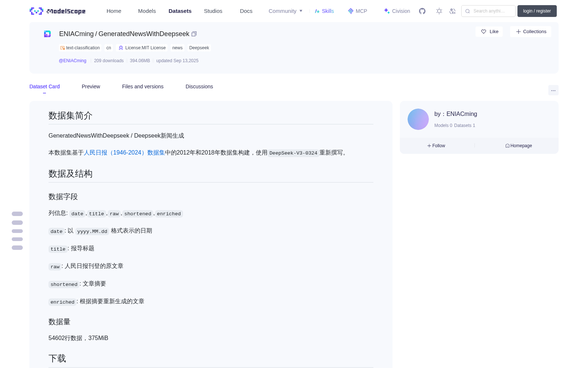The width and height of the screenshot is (588, 368).
Task: Click 'updated Sep 13,2025' text
Action: tap(177, 61)
